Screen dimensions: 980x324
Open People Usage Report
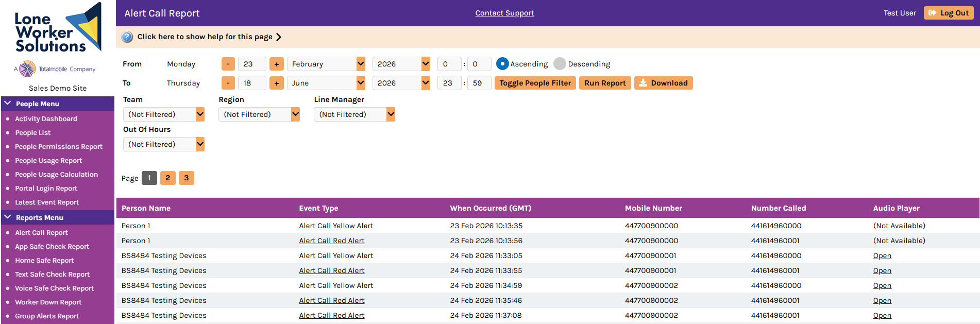(48, 160)
